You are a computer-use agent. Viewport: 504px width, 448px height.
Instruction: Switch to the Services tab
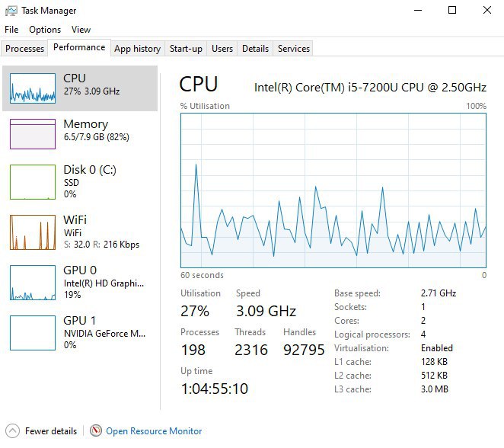click(x=294, y=49)
